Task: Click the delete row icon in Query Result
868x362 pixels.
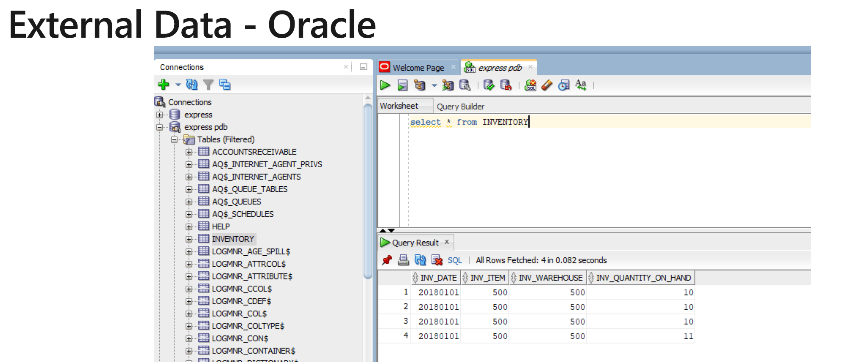Action: [x=437, y=260]
